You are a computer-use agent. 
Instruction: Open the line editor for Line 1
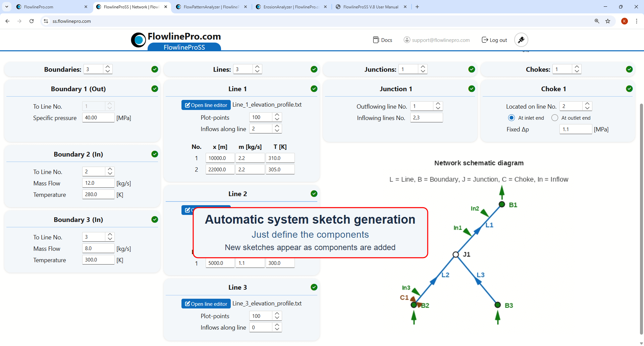click(x=206, y=105)
